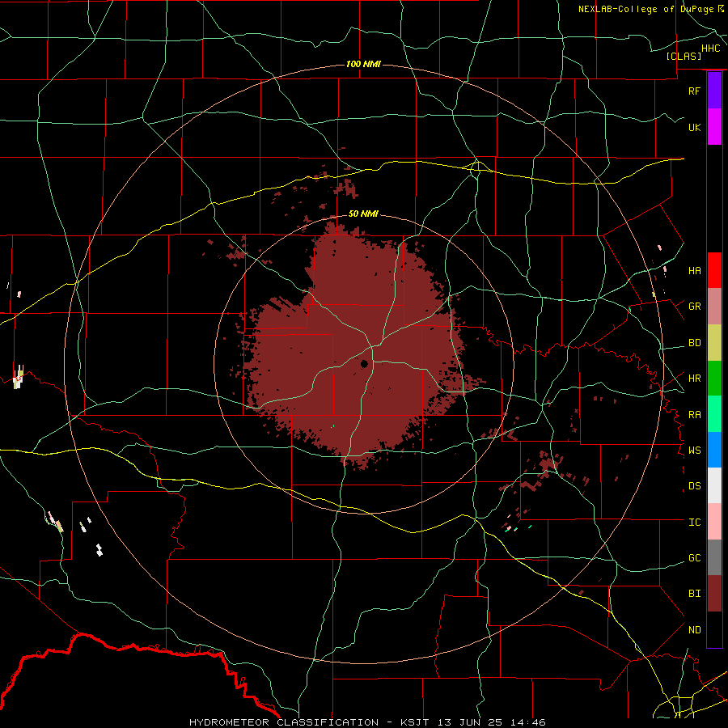Click the HYDROMETEOR CLASSIFICATION title text

tap(284, 722)
